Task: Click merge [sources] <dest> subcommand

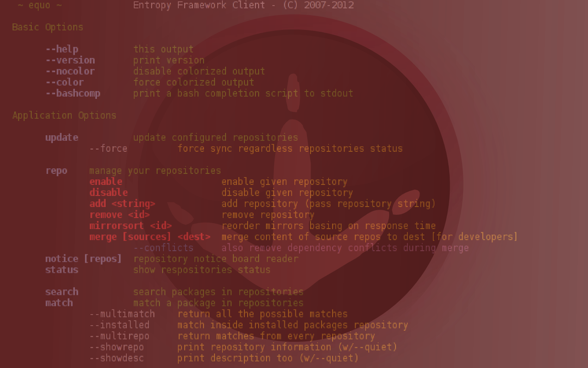Action: [150, 237]
